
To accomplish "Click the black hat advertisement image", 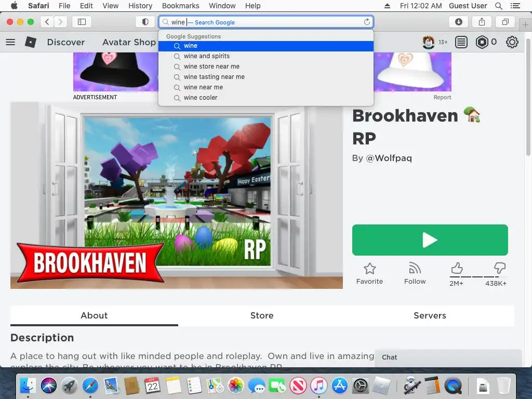I will [116, 72].
